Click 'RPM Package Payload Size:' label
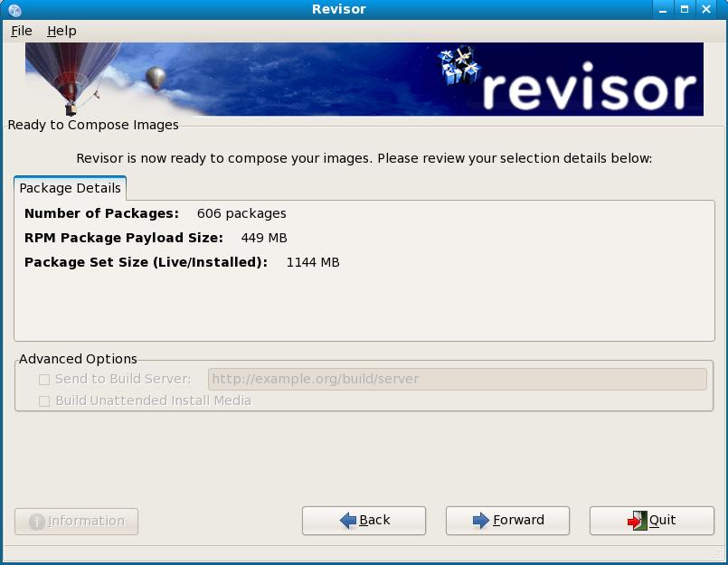The height and width of the screenshot is (565, 728). coord(124,238)
